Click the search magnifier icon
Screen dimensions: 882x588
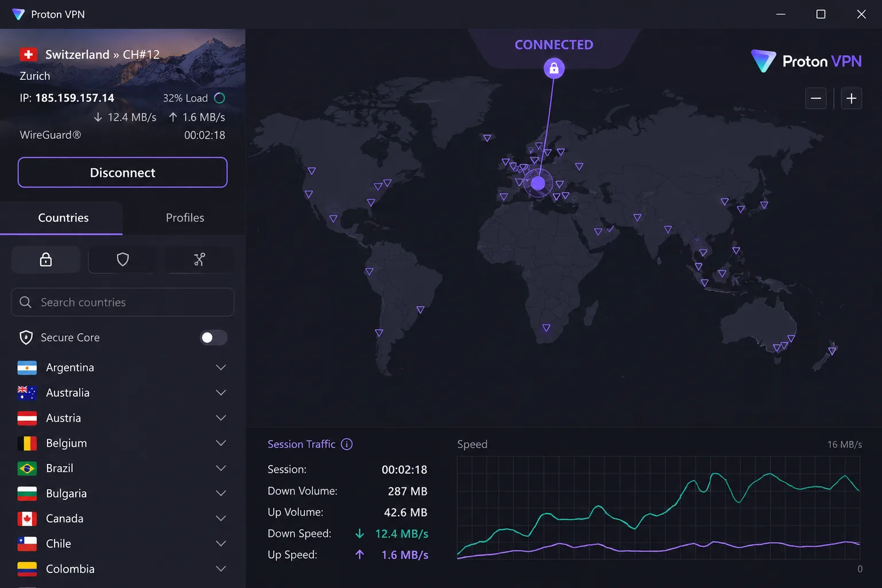(x=25, y=302)
